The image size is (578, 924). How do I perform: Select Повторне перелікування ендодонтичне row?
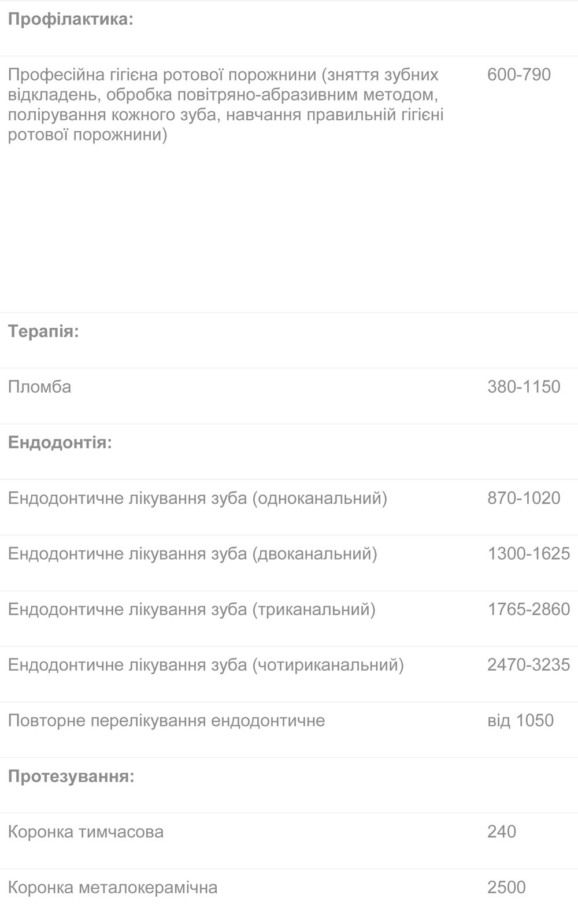166,720
